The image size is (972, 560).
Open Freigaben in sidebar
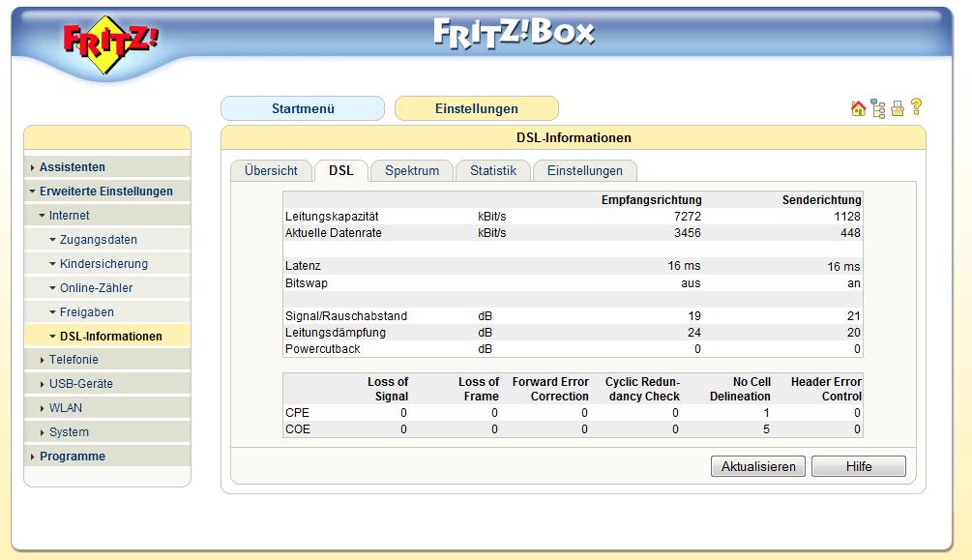tap(87, 312)
